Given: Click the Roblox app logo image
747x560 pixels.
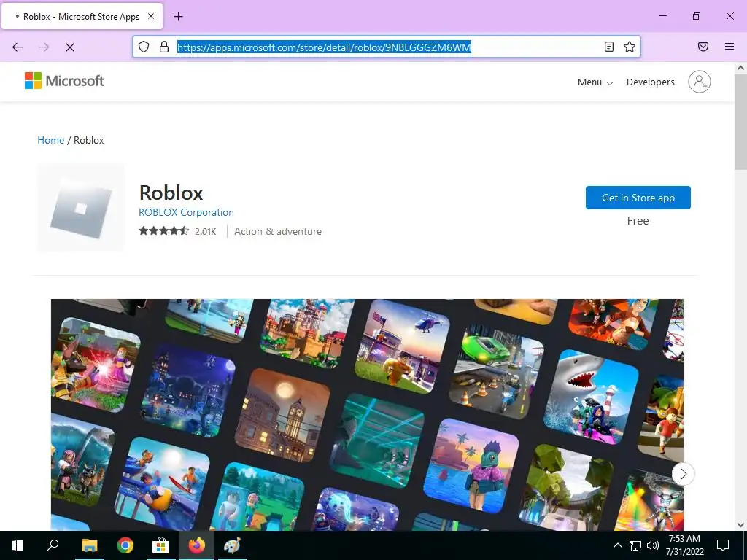Looking at the screenshot, I should point(81,208).
